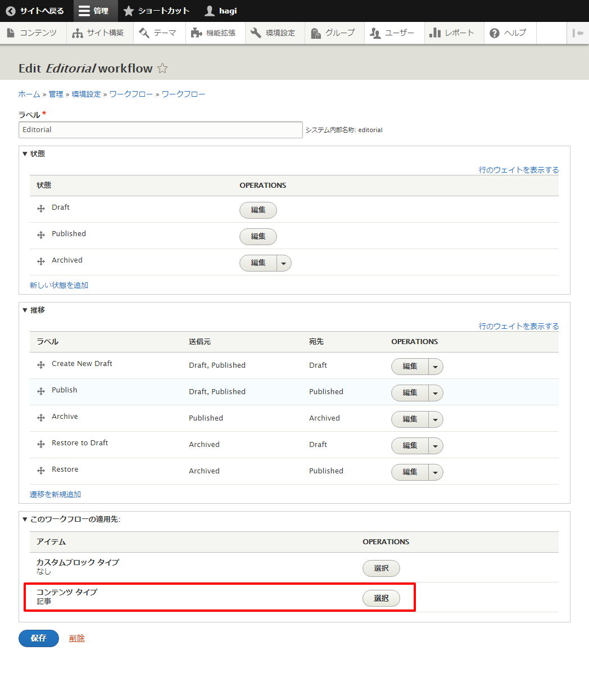The image size is (589, 700).
Task: Grab the Restore transition drag handle
Action: pyautogui.click(x=41, y=471)
